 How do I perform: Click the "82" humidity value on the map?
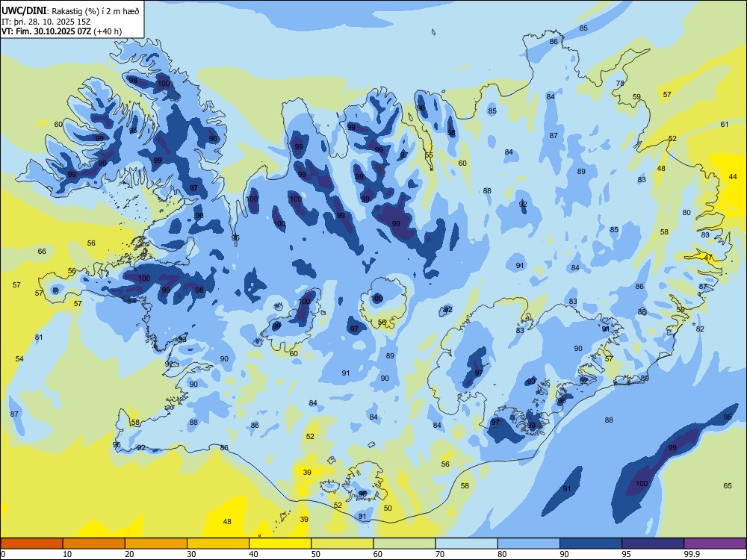700,329
